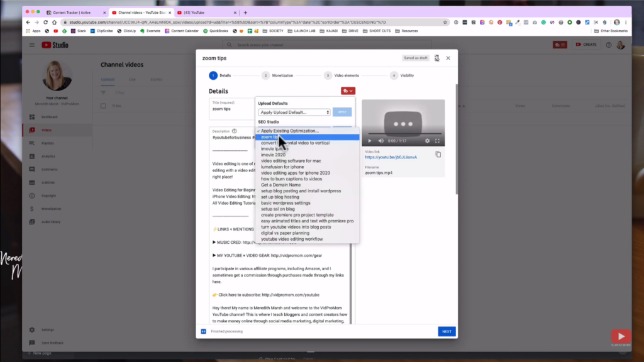Open the Comments sidebar icon
This screenshot has height=362, width=644.
(x=32, y=170)
